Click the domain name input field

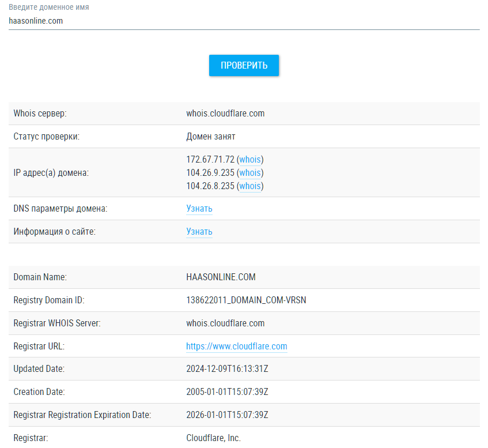point(244,21)
